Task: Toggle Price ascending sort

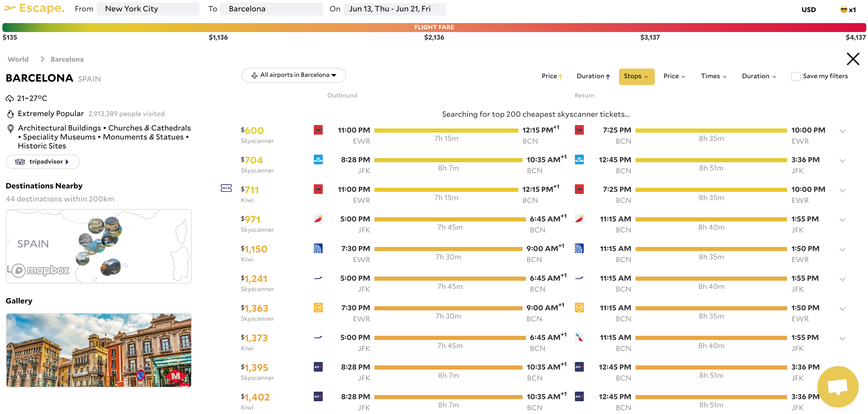Action: point(552,76)
